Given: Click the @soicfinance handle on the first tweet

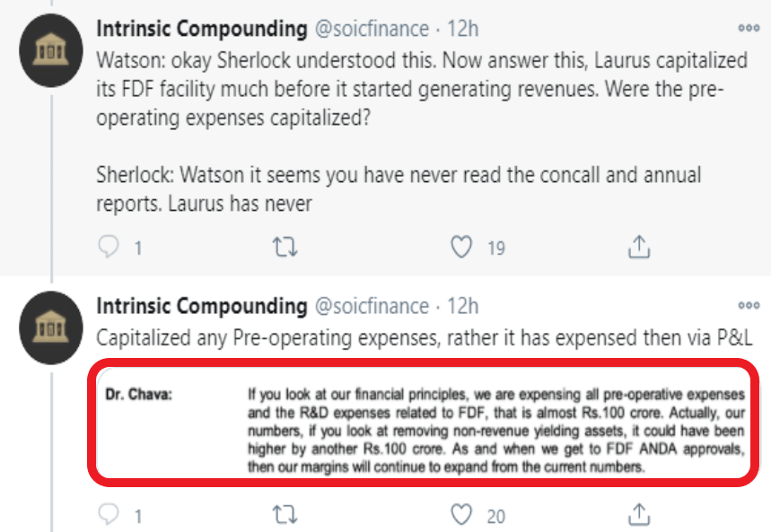Looking at the screenshot, I should tap(371, 29).
